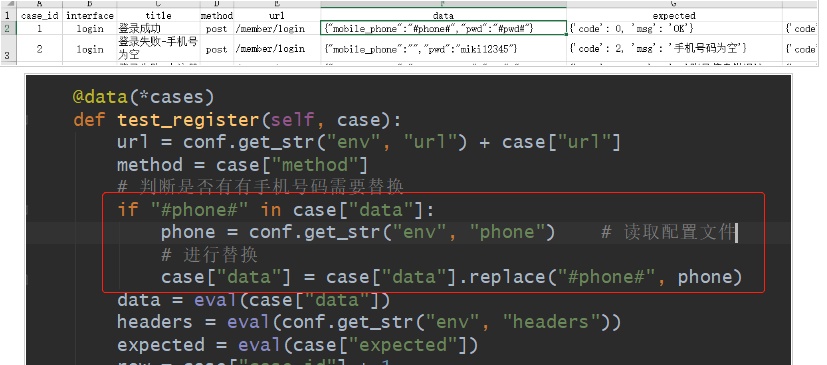Click the headers = eval(...) code line
This screenshot has height=365, width=827.
coord(369,322)
